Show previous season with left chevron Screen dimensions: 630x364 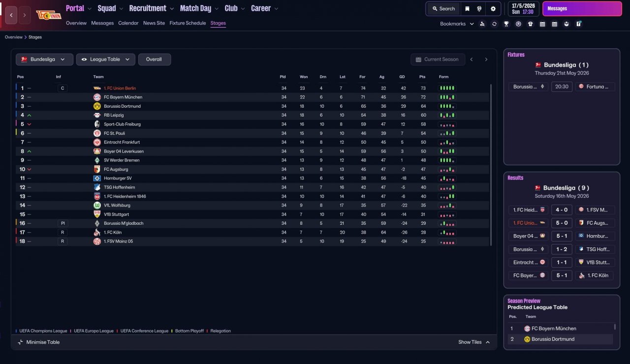(x=472, y=60)
